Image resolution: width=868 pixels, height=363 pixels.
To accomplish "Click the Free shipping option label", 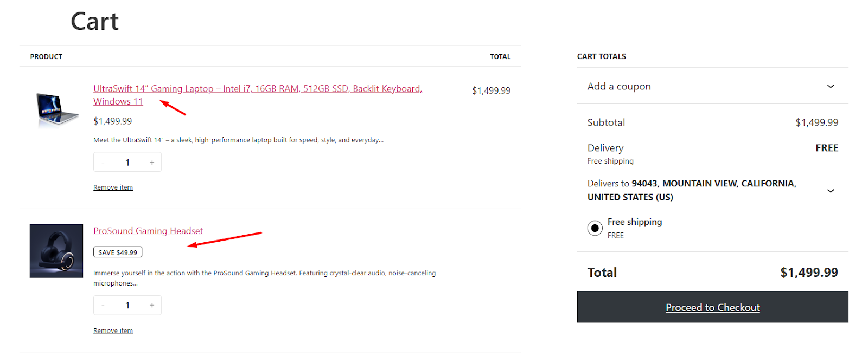I will [635, 222].
